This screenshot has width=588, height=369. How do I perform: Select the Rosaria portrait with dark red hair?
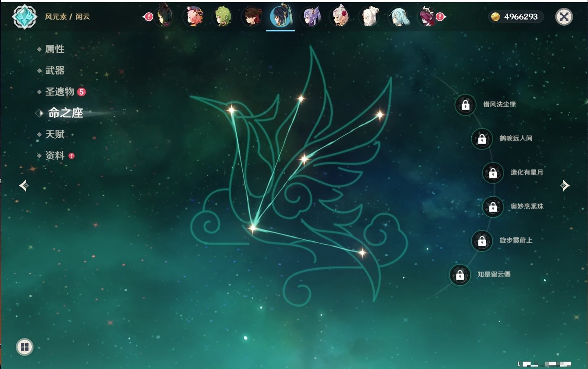[x=426, y=17]
